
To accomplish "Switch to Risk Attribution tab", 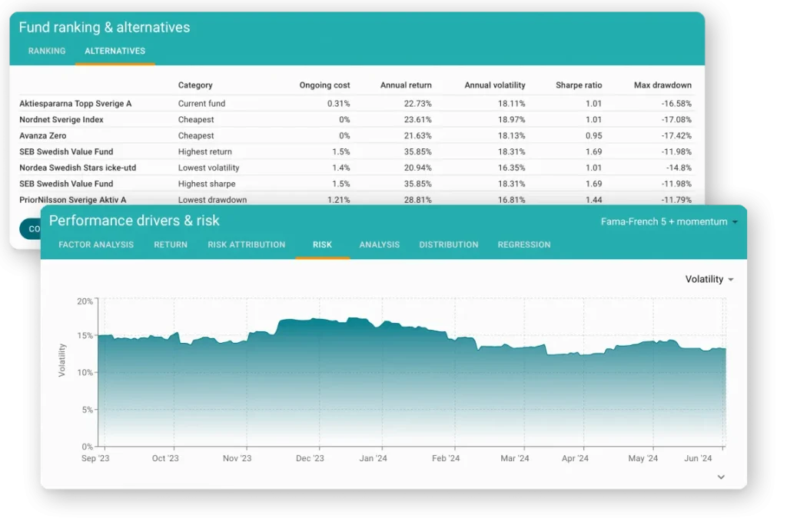I will point(246,244).
